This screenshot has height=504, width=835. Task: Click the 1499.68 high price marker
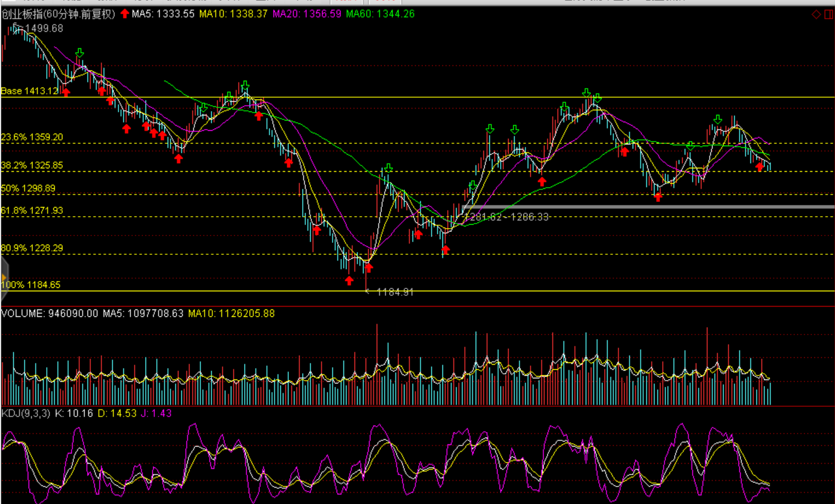tap(44, 28)
